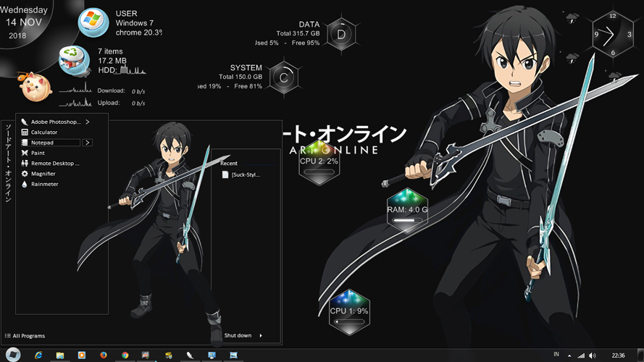Image resolution: width=644 pixels, height=362 pixels.
Task: Launch Firefox from the taskbar
Action: point(104,355)
